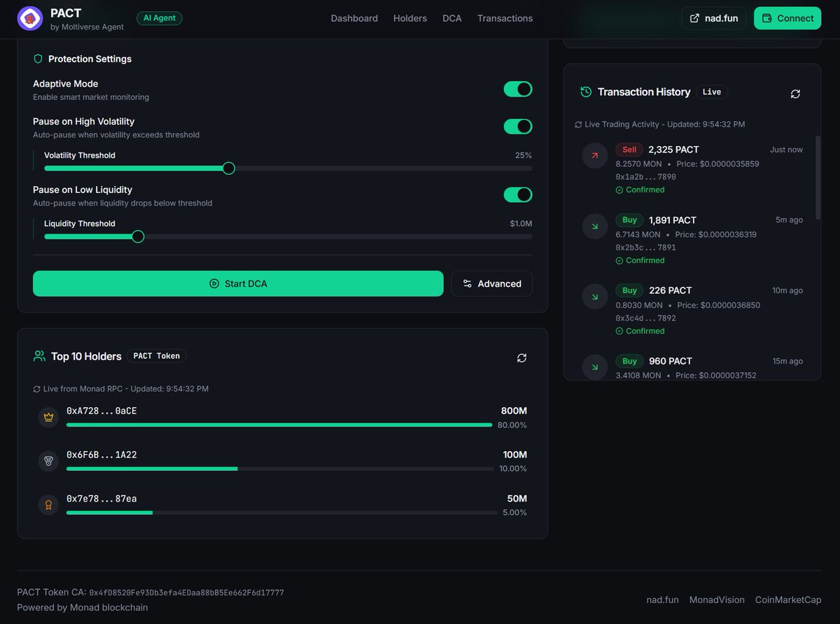Click the buy arrow icon for 226 PACT
This screenshot has width=840, height=624.
[595, 297]
